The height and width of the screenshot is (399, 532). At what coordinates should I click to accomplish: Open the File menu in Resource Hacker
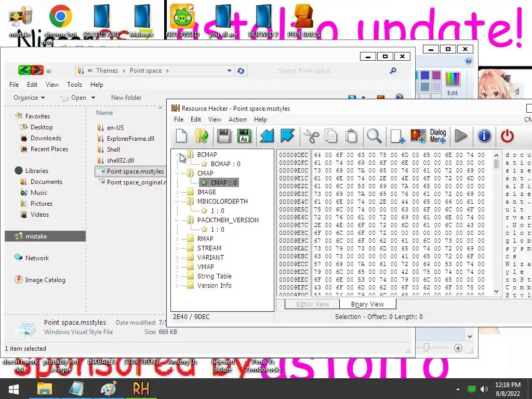click(x=179, y=119)
